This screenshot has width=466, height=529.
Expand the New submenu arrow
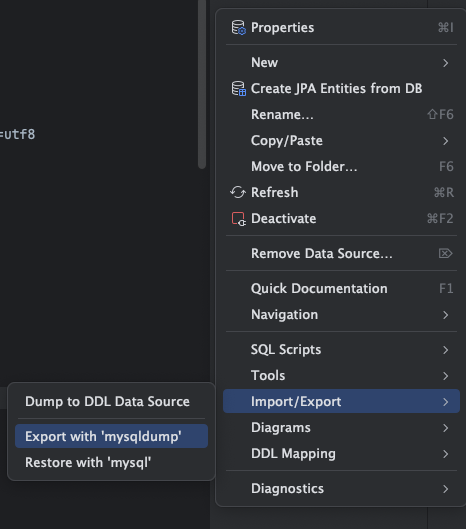[445, 63]
